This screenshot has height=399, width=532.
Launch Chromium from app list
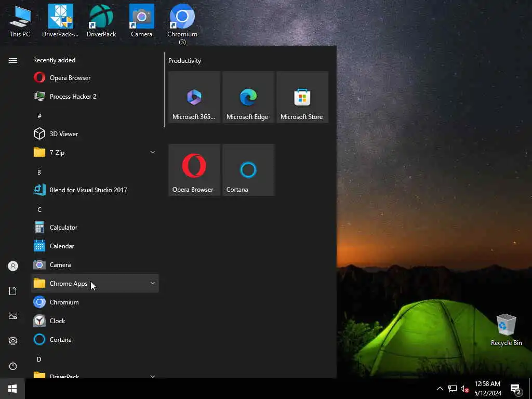click(95, 302)
